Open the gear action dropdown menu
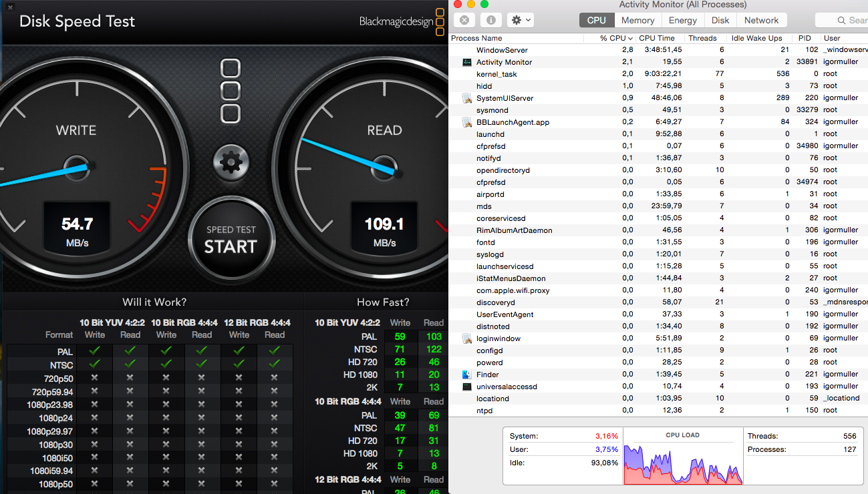Image resolution: width=868 pixels, height=494 pixels. point(521,20)
